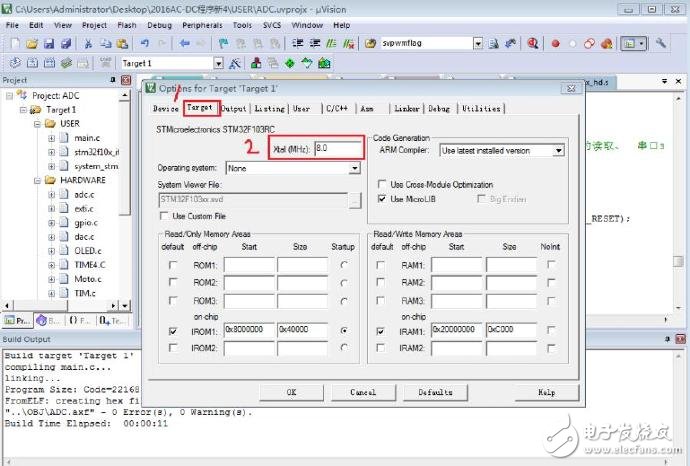Collapse the USER folder in project tree

coord(38,124)
